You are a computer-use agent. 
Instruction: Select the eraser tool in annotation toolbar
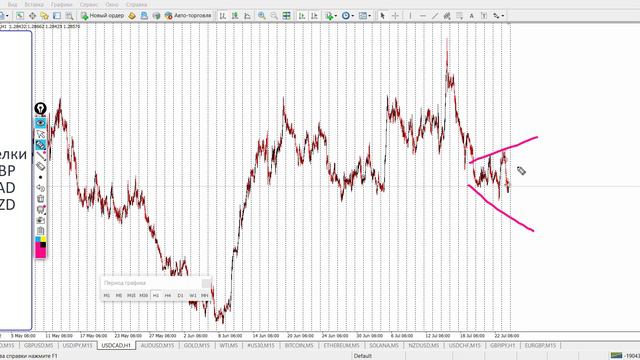40,166
